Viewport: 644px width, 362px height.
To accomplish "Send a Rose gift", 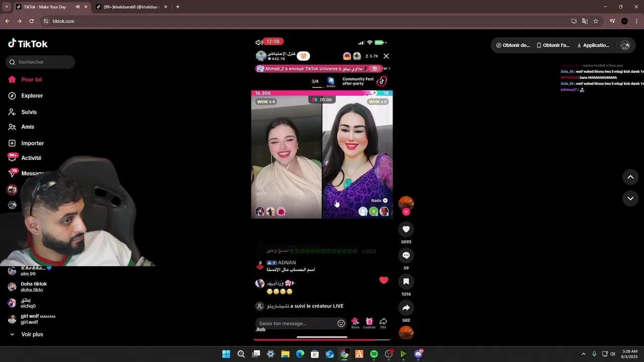I will tap(355, 323).
